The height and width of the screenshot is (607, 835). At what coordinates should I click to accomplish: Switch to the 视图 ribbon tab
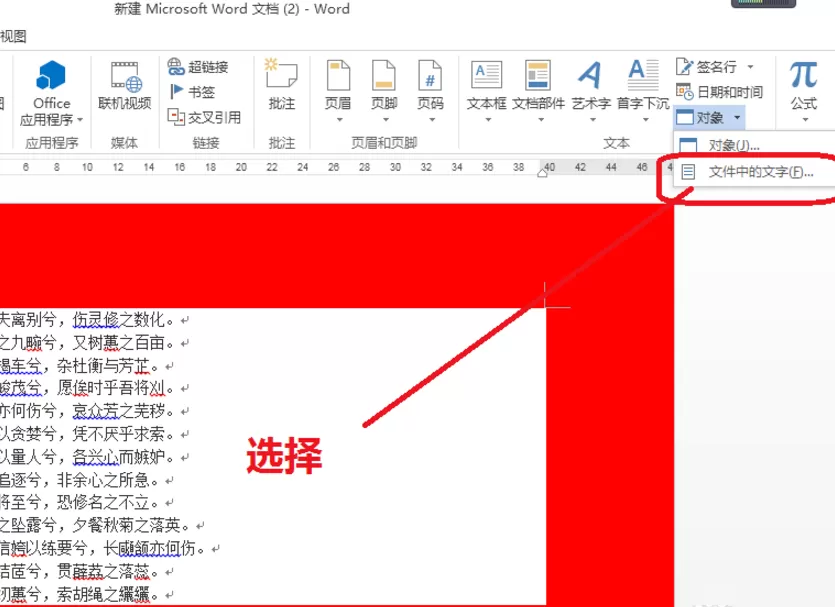[x=13, y=36]
